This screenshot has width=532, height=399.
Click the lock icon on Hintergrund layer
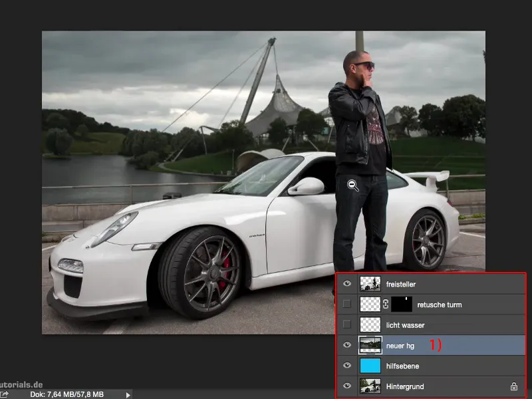(x=513, y=386)
